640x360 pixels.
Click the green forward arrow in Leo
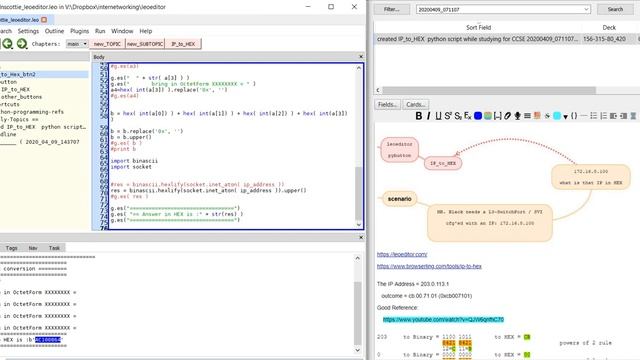(x=22, y=44)
